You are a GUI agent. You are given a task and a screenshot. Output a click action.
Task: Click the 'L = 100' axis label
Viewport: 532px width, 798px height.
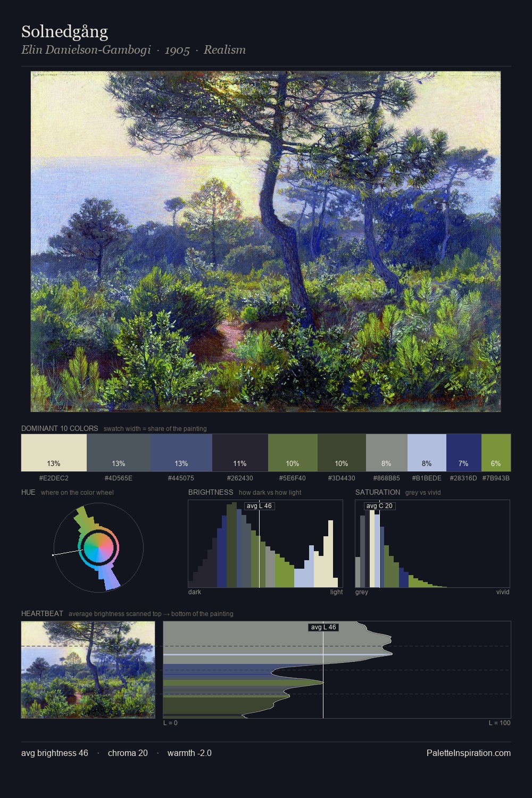(500, 723)
